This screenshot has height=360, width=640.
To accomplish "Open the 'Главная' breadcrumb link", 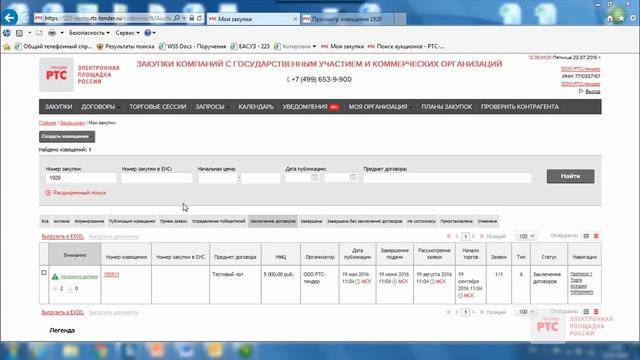I will pos(47,123).
